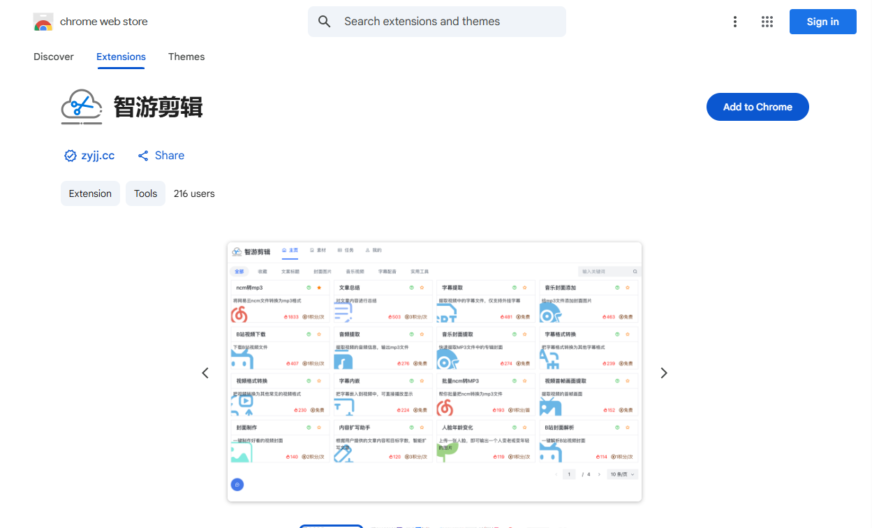
Task: Open the zyjj.cc publisher link
Action: [x=98, y=155]
